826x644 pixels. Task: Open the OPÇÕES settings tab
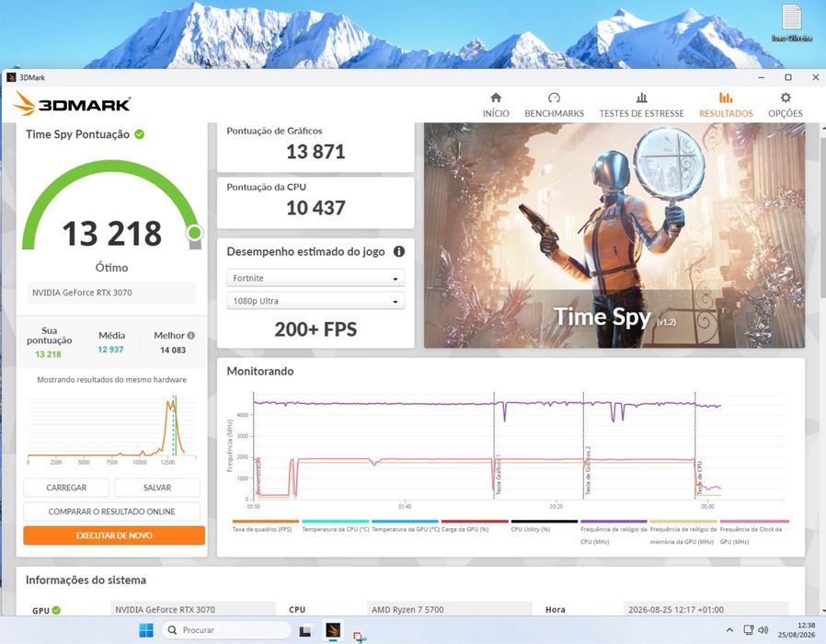coord(785,105)
